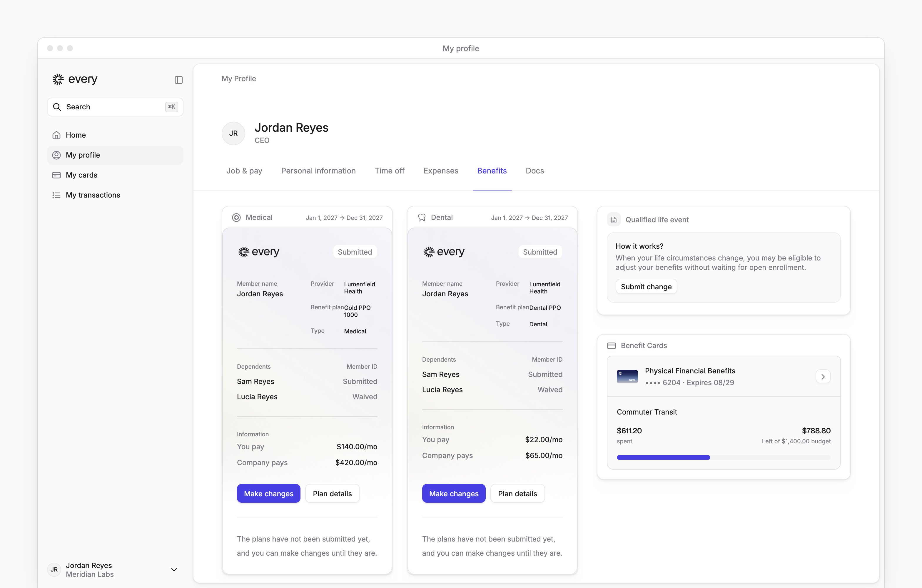Open the Job & pay tab
This screenshot has width=922, height=588.
pos(244,171)
